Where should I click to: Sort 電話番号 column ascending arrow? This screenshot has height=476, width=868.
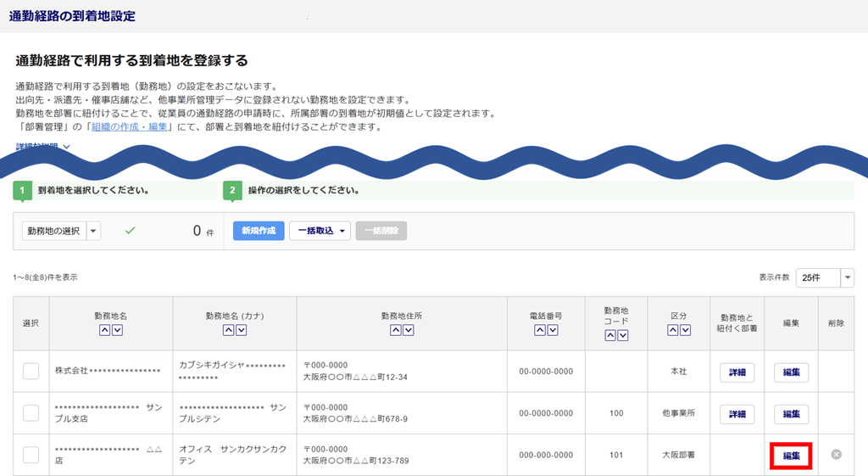tap(540, 330)
